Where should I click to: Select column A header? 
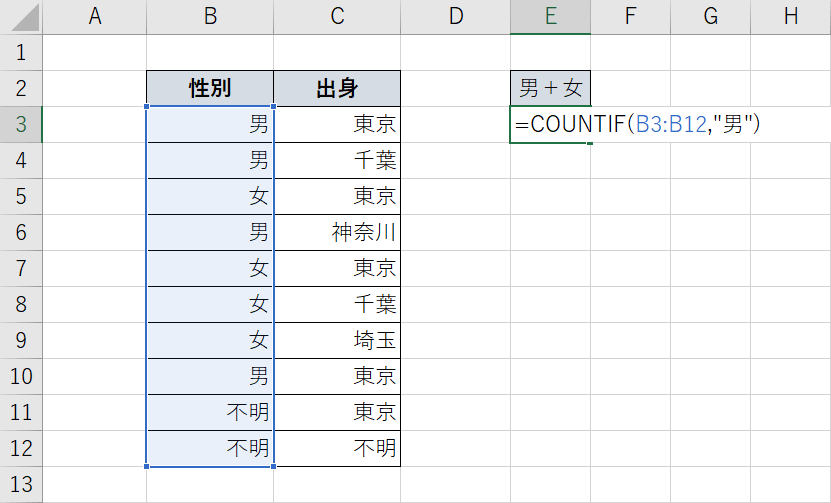click(94, 16)
